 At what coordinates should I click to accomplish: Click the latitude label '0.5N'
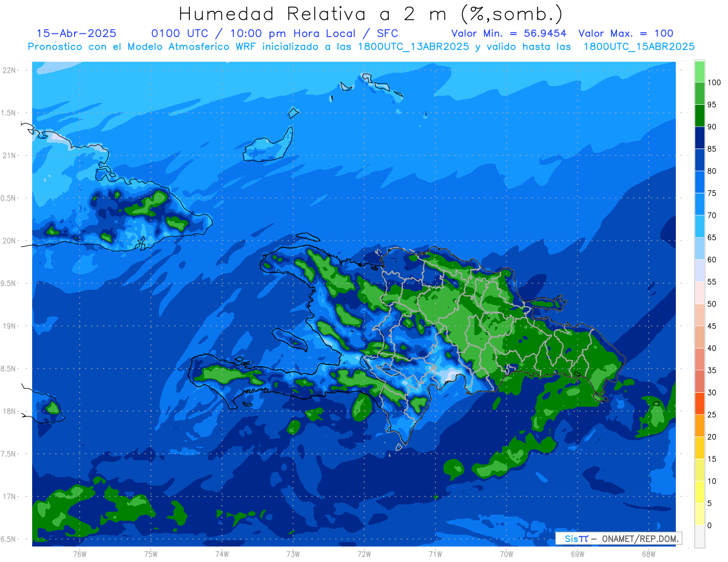click(9, 198)
